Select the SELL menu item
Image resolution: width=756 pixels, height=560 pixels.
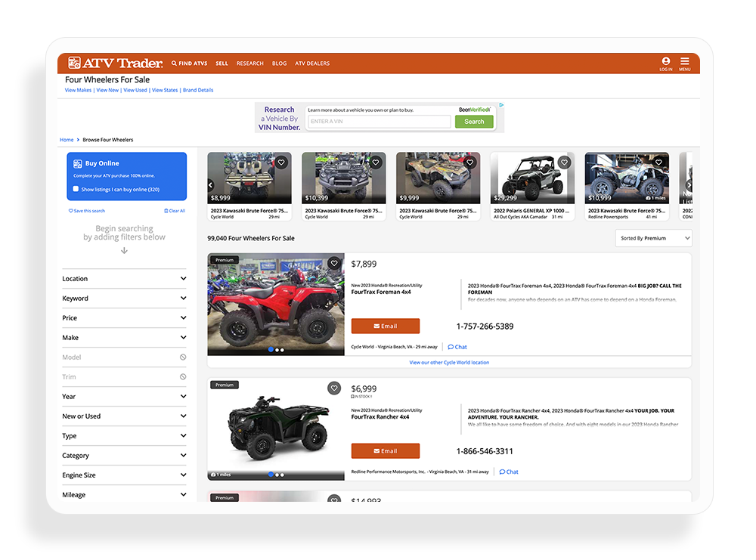click(222, 63)
